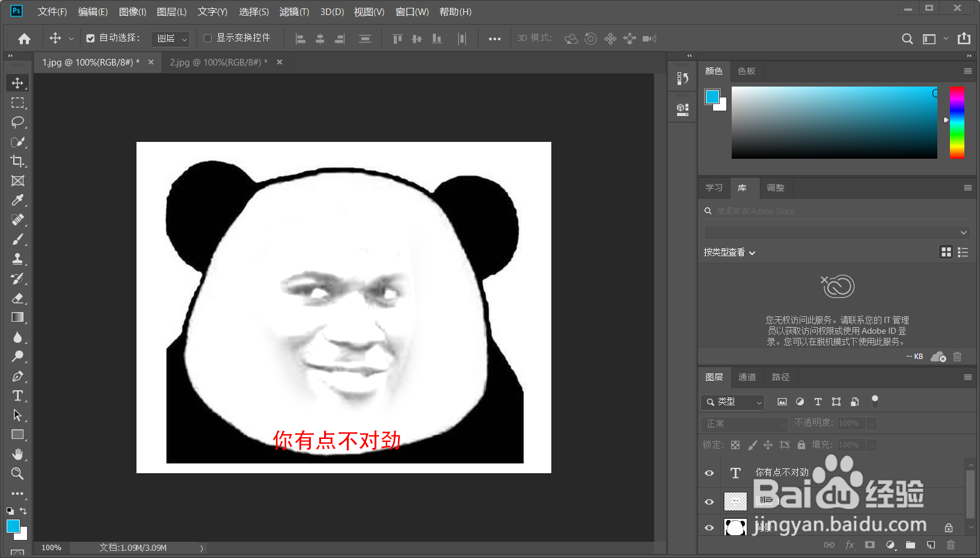Select the Crop tool
Viewport: 980px width, 558px height.
click(17, 161)
